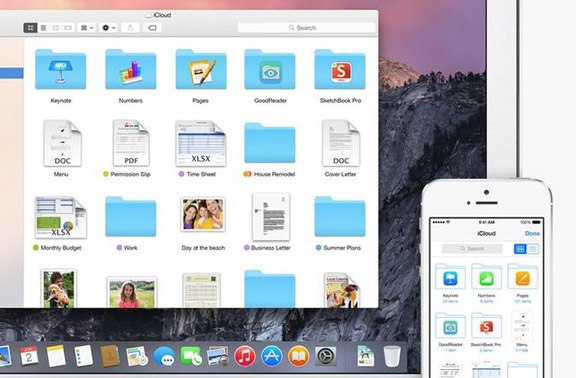Switch Finder to list view
Image resolution: width=576 pixels, height=378 pixels.
[x=43, y=28]
